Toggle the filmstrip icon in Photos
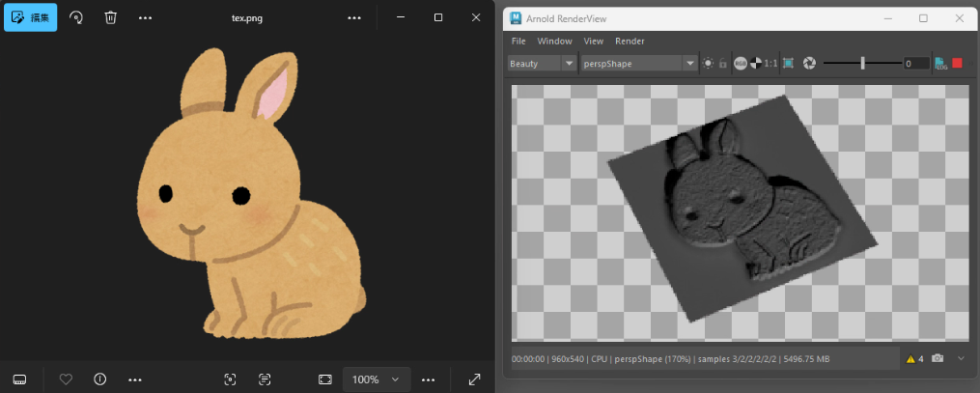This screenshot has height=393, width=980. click(19, 379)
